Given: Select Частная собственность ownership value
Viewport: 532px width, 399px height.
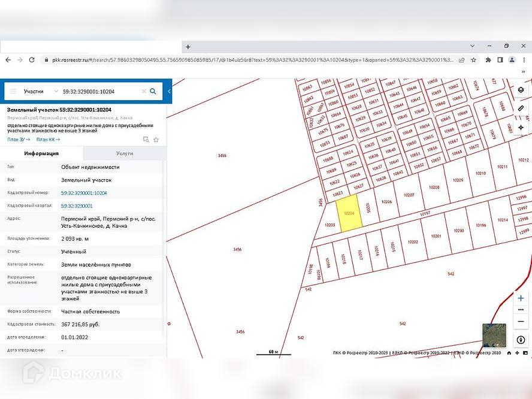Looking at the screenshot, I should pyautogui.click(x=90, y=312).
